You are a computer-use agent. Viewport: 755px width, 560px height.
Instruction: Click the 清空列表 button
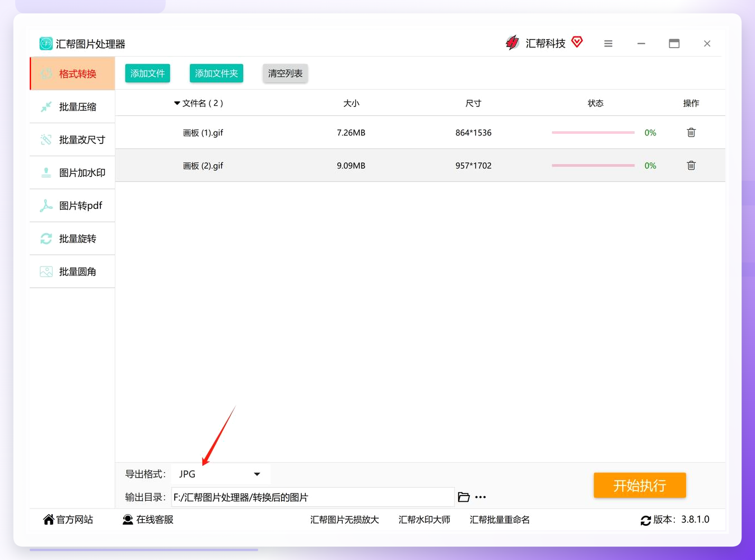tap(285, 73)
